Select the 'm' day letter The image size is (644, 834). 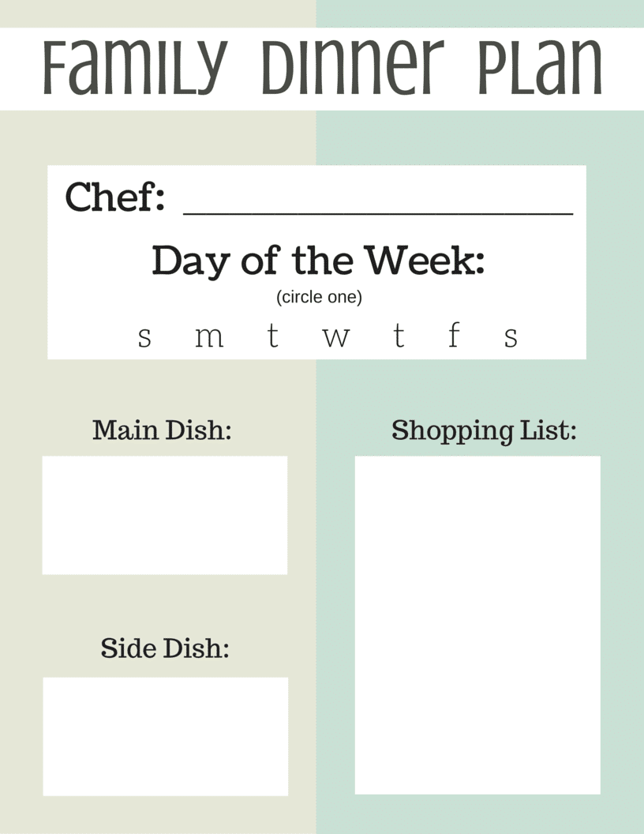(x=209, y=337)
